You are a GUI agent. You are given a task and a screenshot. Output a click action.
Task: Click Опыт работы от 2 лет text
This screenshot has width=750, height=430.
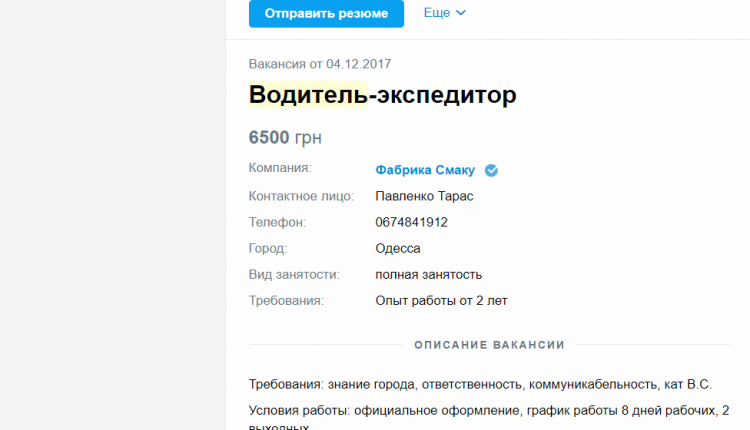point(441,301)
